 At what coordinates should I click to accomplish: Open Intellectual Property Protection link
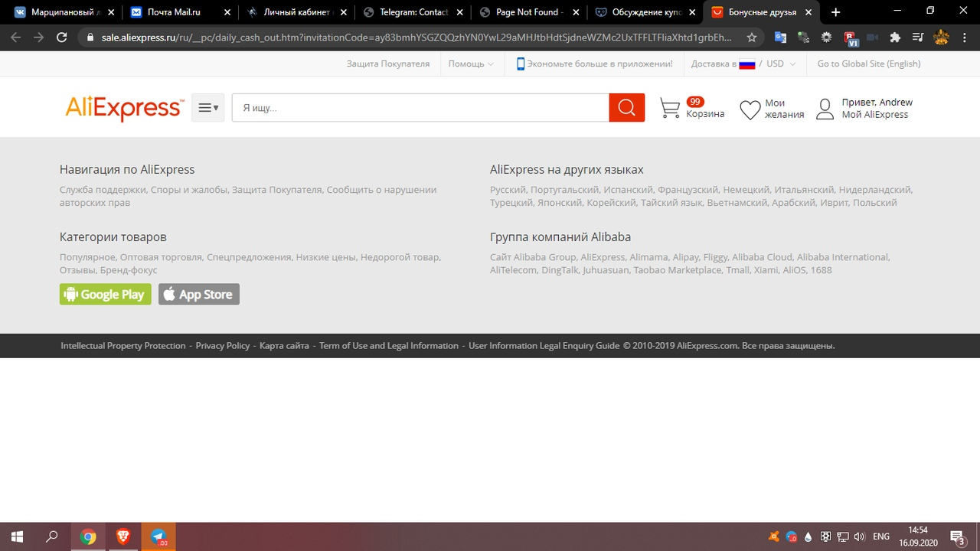coord(123,346)
